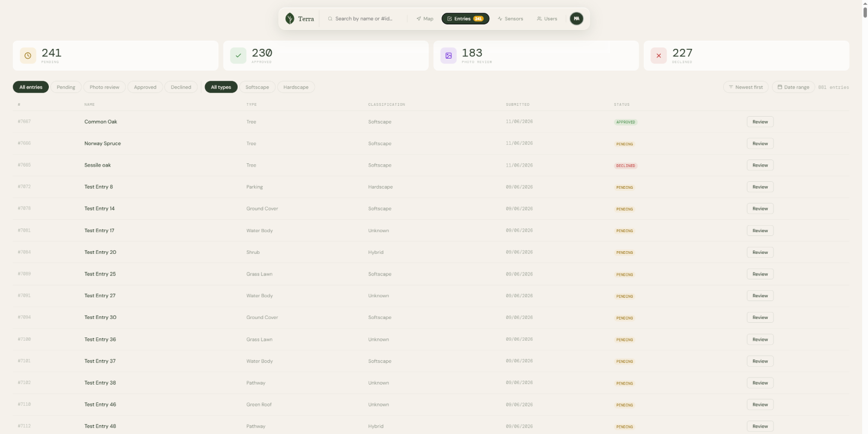
Task: Click the search magnifier icon
Action: click(x=330, y=18)
